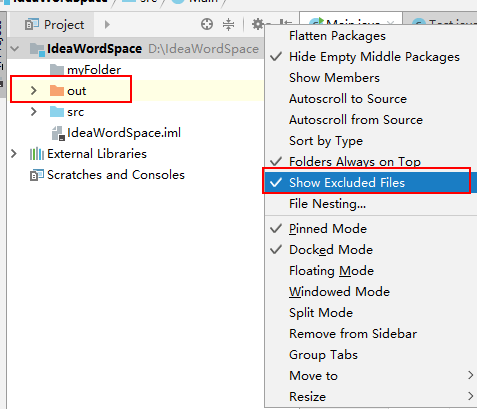This screenshot has height=409, width=477.
Task: Click the IdeaWordSpace module folder icon
Action: tap(37, 49)
